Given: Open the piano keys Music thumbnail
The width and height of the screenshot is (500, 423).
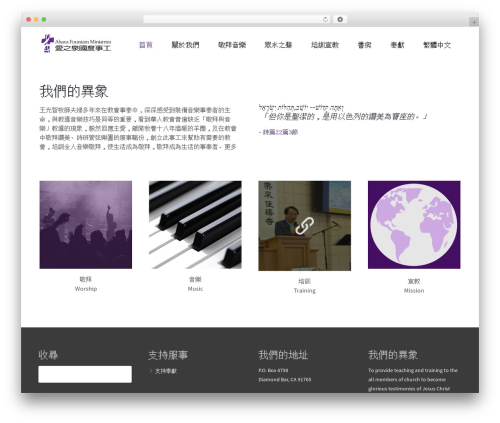Looking at the screenshot, I should point(195,225).
